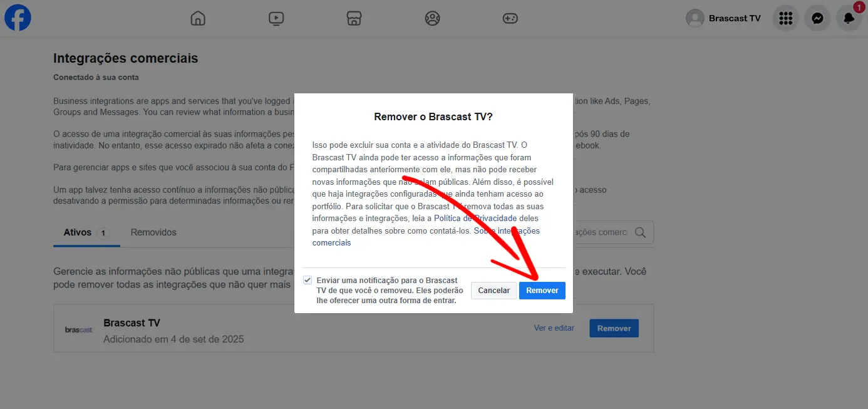
Task: Open the apps grid menu icon
Action: (785, 18)
